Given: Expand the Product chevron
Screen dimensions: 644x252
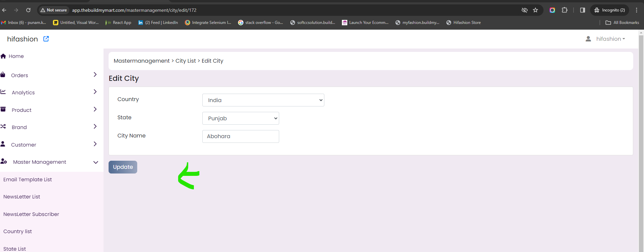Looking at the screenshot, I should [95, 109].
